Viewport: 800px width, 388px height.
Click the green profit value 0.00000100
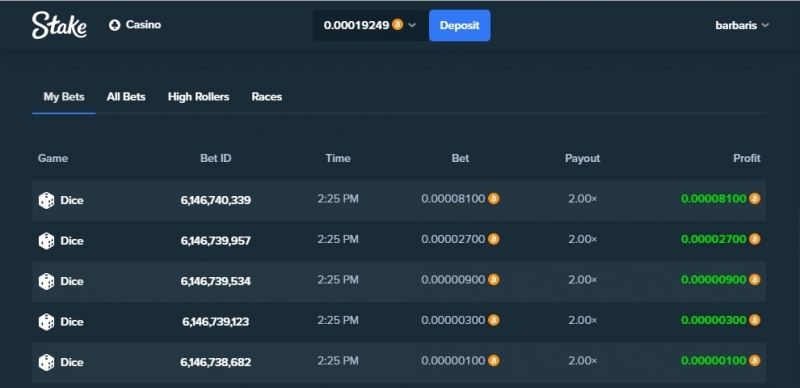tap(714, 361)
